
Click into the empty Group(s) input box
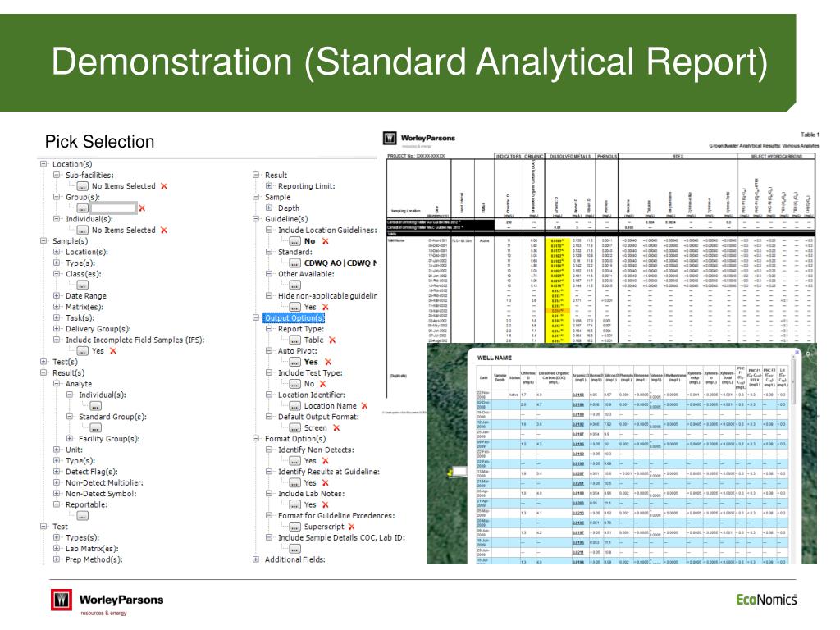113,208
